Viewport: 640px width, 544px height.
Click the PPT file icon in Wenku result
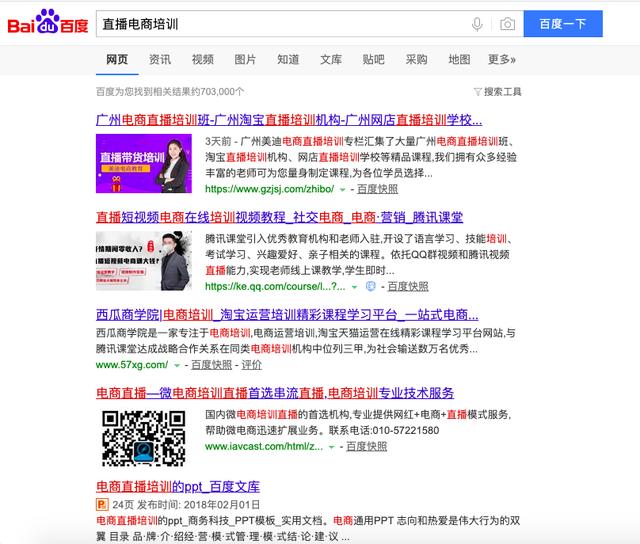click(x=102, y=505)
